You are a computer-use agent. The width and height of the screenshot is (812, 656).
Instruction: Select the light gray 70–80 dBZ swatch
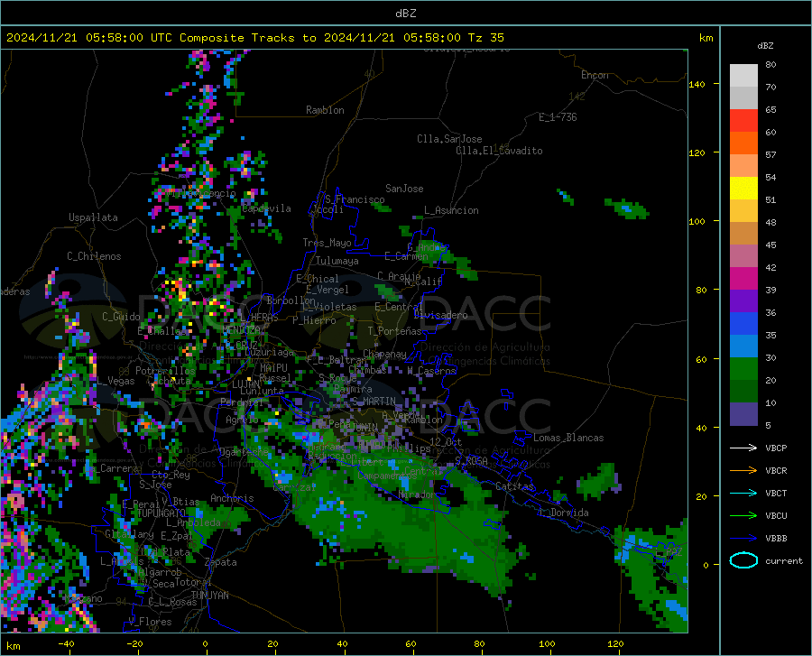pos(743,76)
